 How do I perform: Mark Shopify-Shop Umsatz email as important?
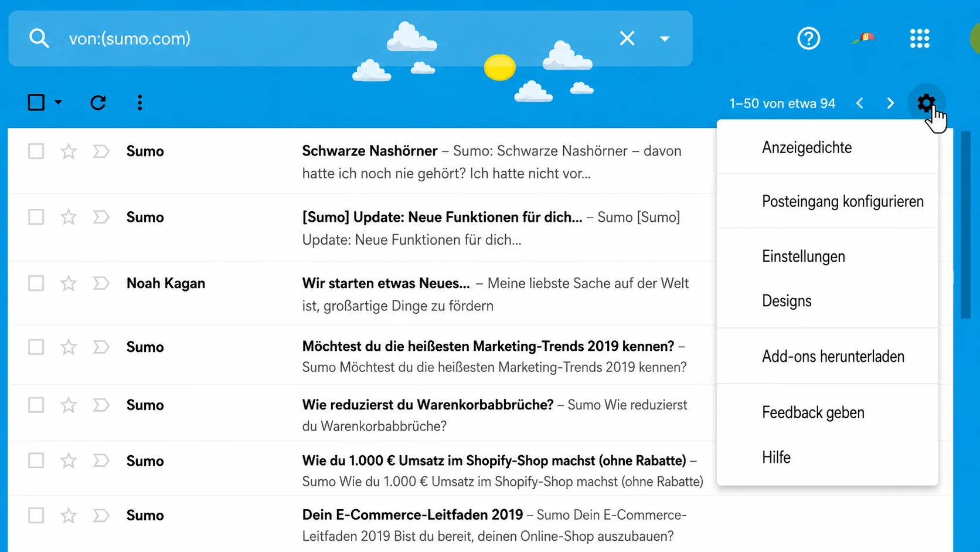click(x=101, y=460)
